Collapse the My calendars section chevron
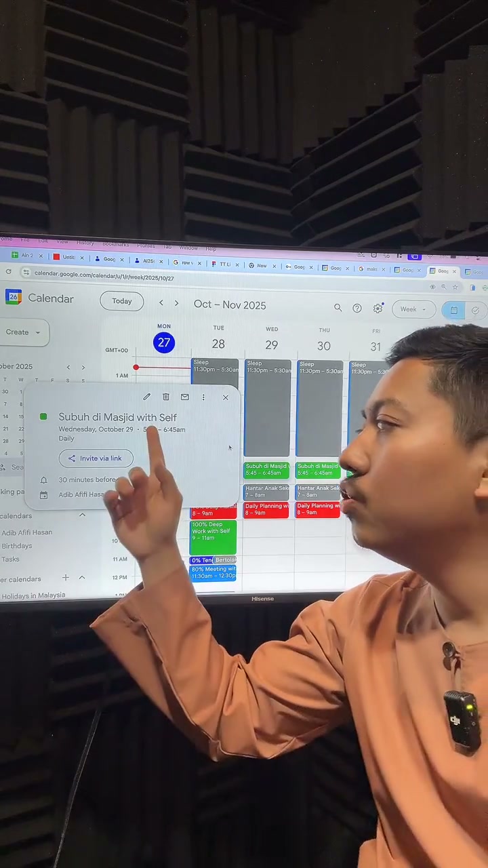Screen dimensions: 488x868 click(83, 515)
